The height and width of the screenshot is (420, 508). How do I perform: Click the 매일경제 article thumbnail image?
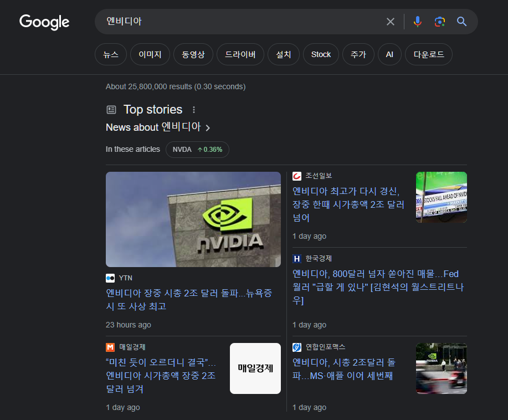coord(255,368)
